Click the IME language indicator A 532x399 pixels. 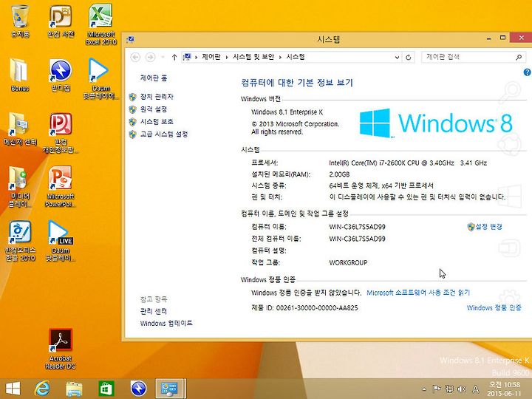(x=476, y=389)
